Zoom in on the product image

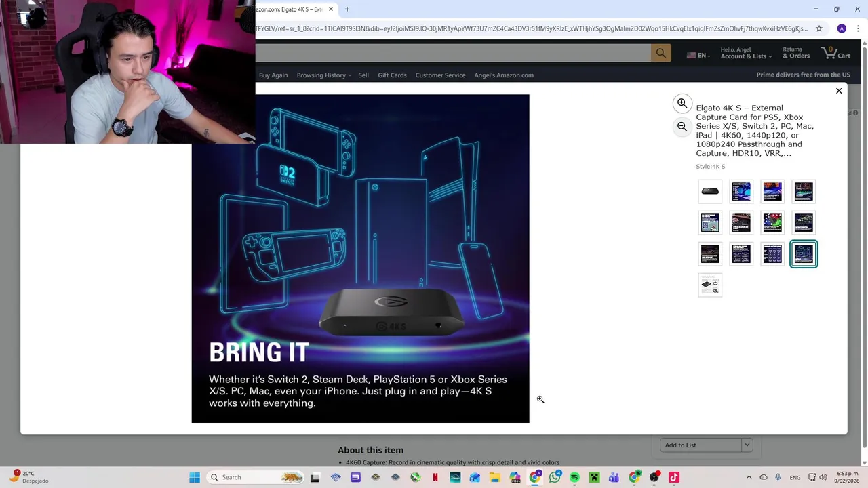click(682, 103)
